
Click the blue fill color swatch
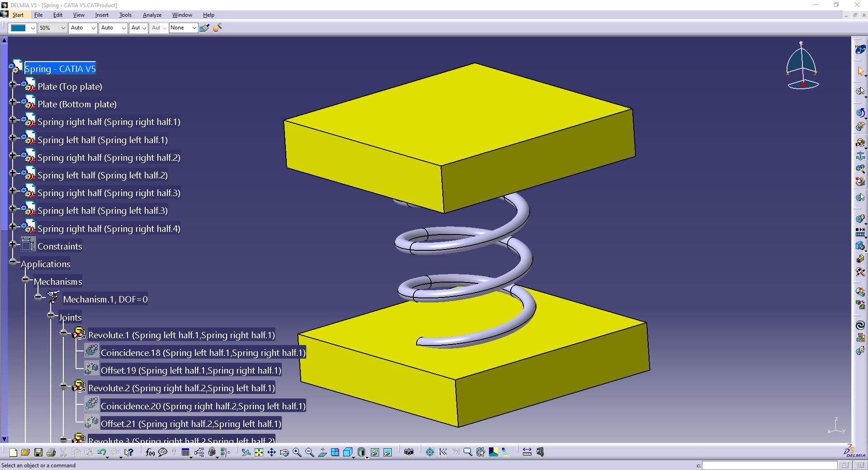(x=19, y=28)
